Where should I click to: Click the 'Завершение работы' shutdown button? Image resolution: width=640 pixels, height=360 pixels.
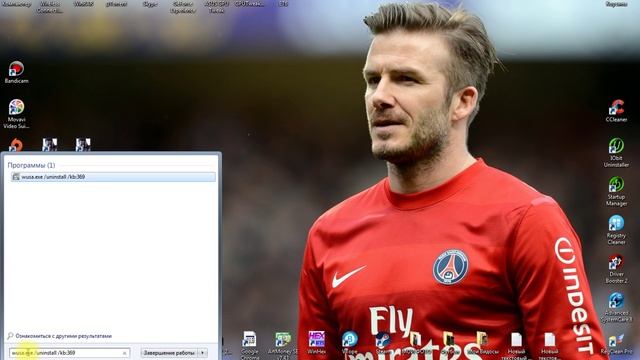click(x=169, y=353)
